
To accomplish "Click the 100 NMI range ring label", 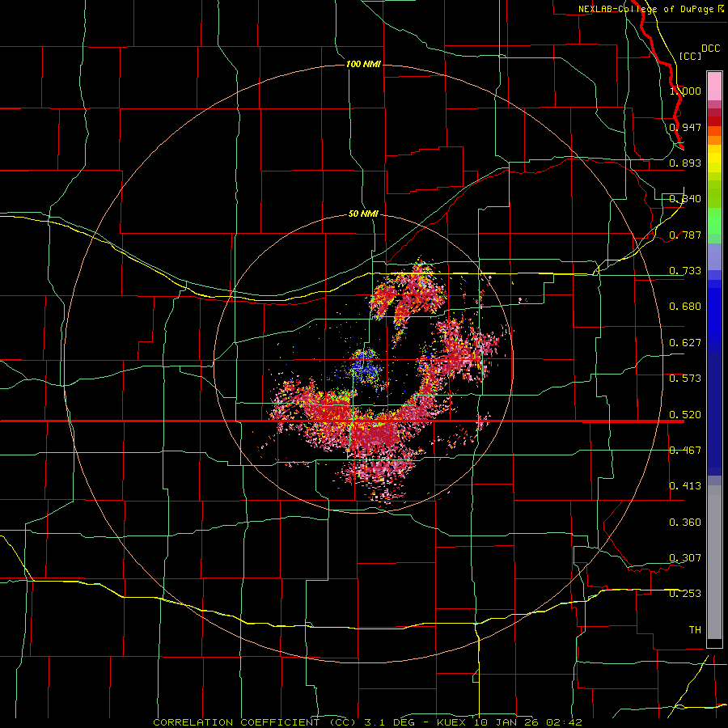I will (x=363, y=64).
